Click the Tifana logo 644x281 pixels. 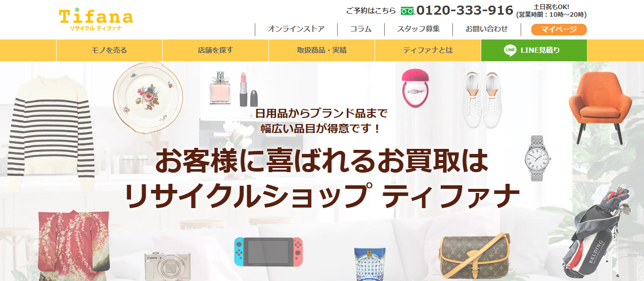click(96, 20)
